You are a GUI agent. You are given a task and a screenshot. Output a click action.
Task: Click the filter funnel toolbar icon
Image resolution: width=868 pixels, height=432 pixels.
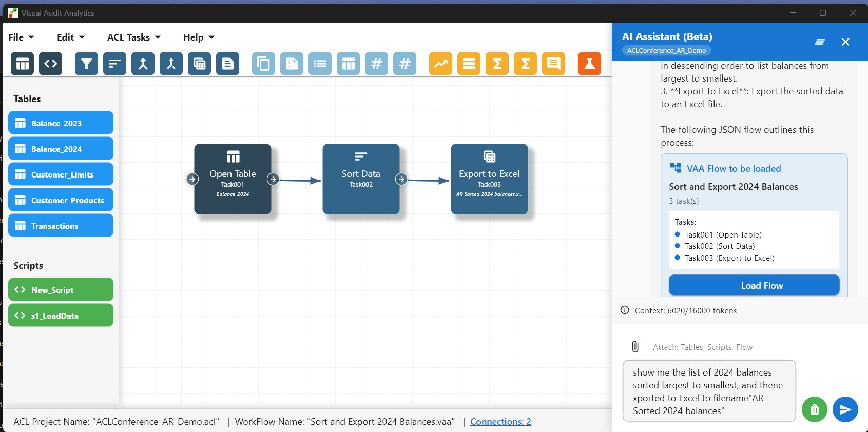[x=86, y=64]
